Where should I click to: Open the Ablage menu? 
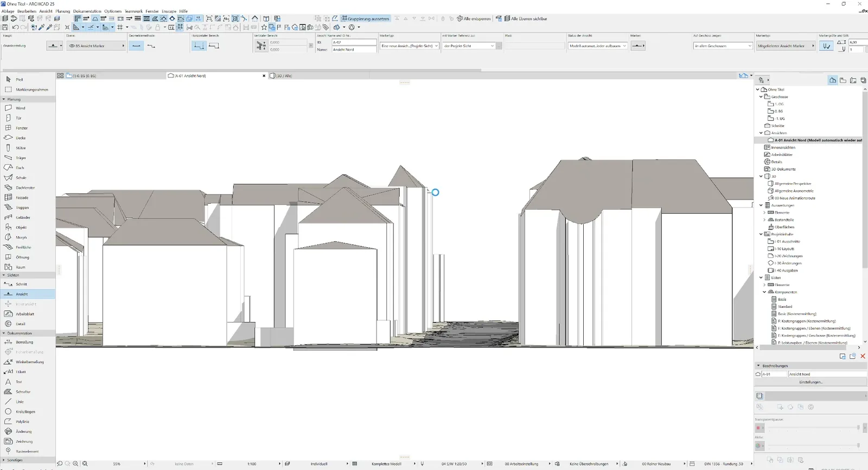pyautogui.click(x=8, y=11)
